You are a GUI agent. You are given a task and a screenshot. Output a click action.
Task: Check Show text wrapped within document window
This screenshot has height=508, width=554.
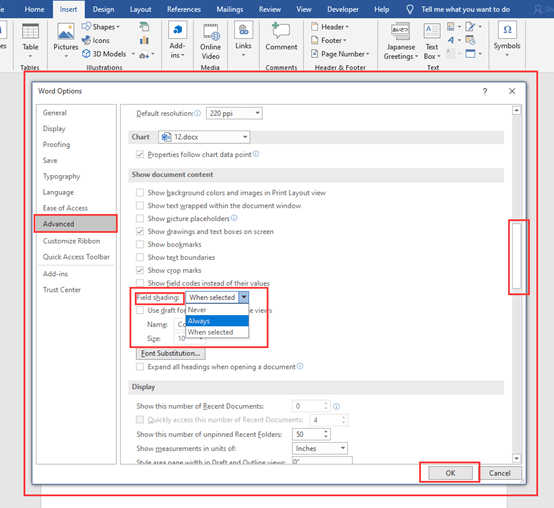[x=140, y=206]
